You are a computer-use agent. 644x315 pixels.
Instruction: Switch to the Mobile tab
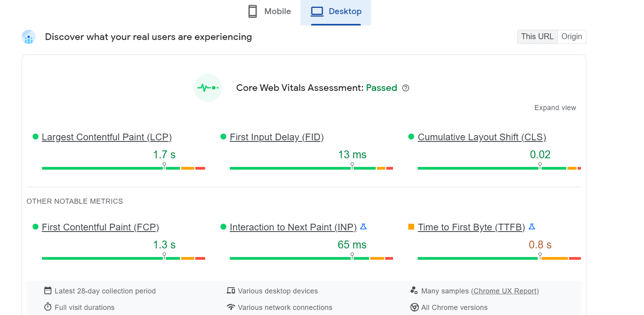270,12
